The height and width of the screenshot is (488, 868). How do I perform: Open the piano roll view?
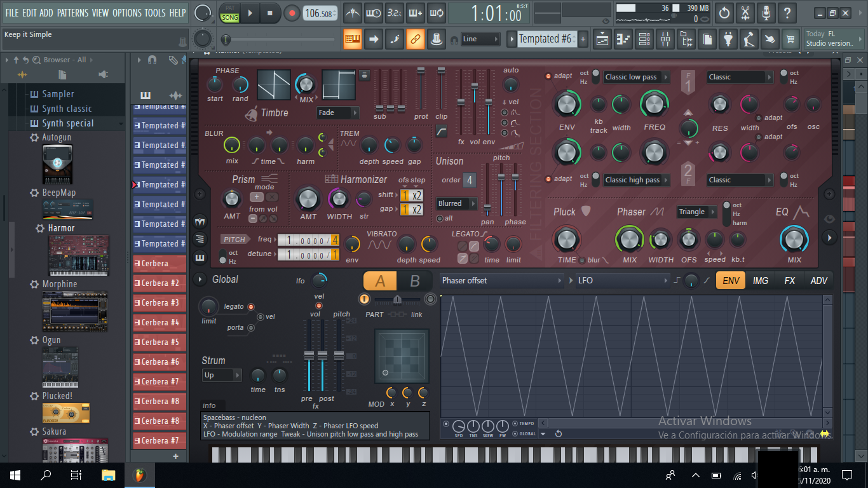[623, 39]
